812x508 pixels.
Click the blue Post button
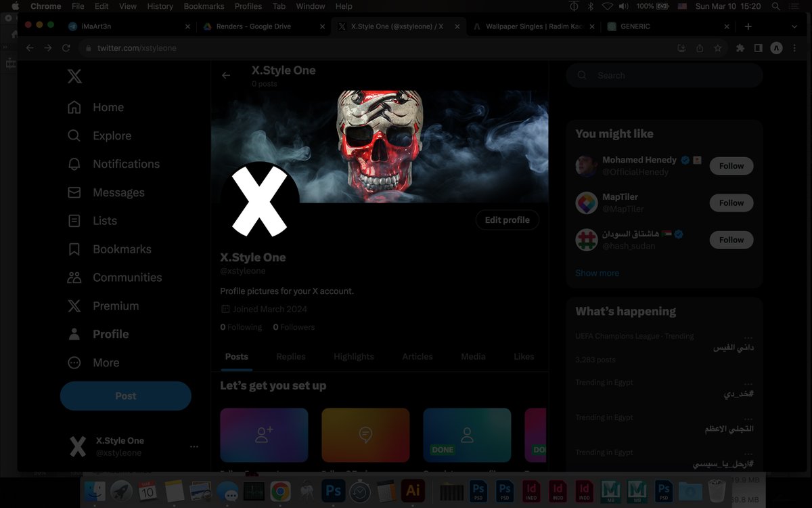coord(126,396)
